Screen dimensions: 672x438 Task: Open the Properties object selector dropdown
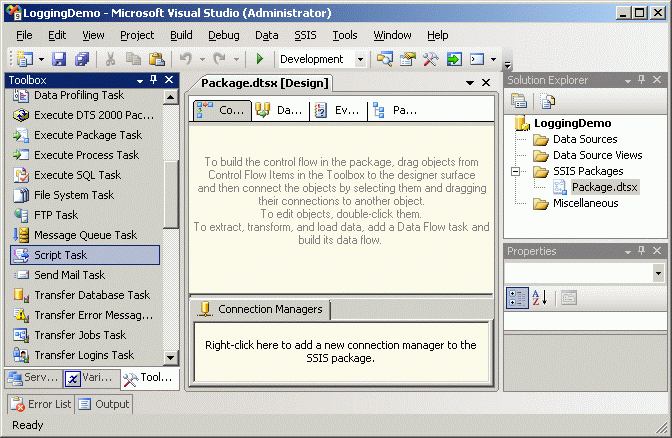(x=658, y=273)
